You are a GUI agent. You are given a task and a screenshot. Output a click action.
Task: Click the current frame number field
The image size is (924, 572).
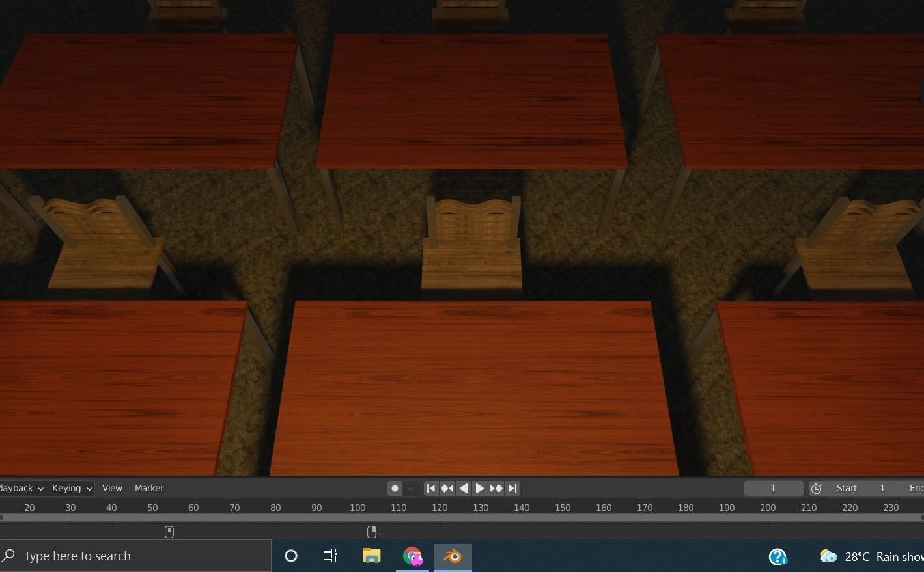[x=774, y=488]
